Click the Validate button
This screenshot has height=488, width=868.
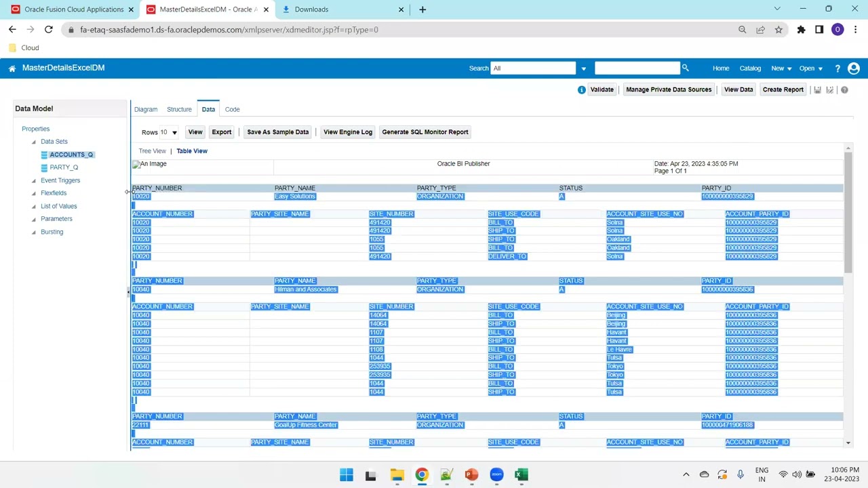pos(602,89)
